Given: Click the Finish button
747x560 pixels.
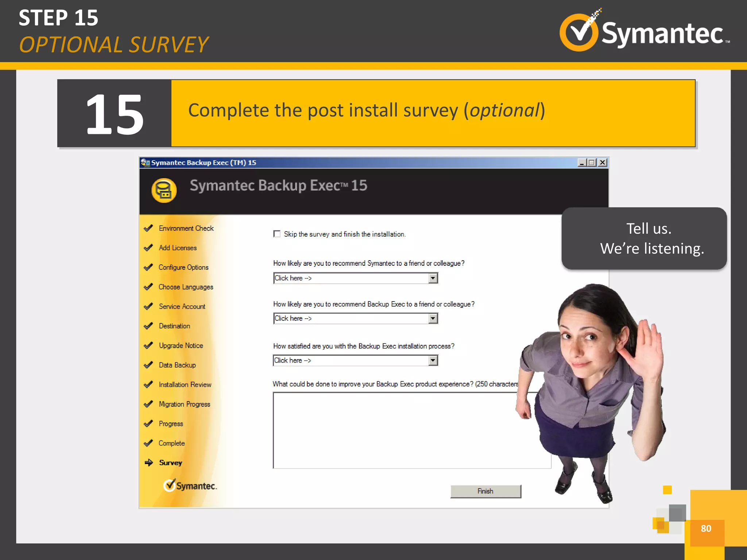Looking at the screenshot, I should click(x=485, y=491).
